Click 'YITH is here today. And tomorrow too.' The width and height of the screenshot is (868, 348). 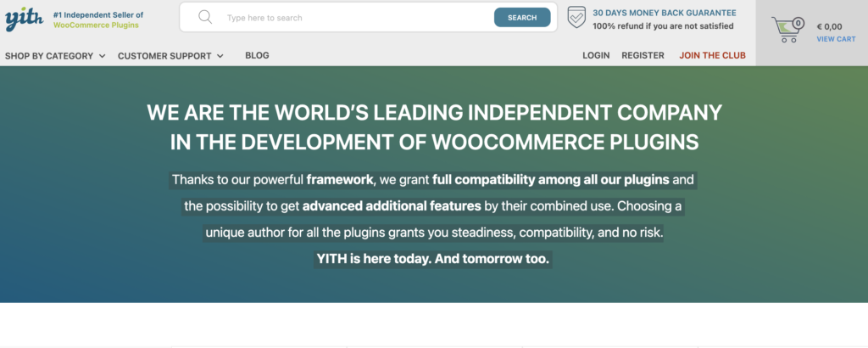(433, 259)
